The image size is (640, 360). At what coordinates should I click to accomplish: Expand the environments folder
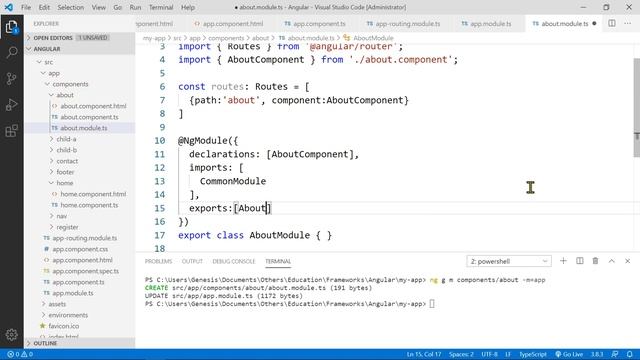[x=68, y=315]
